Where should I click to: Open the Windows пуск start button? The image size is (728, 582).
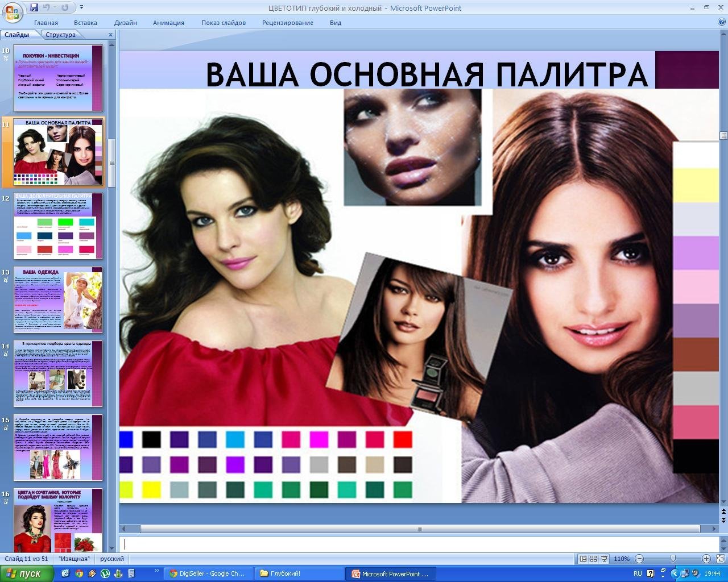coord(27,573)
